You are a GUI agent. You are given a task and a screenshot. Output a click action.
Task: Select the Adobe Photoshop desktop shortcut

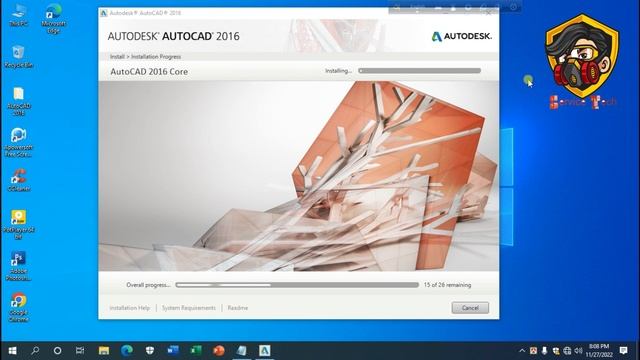(18, 266)
